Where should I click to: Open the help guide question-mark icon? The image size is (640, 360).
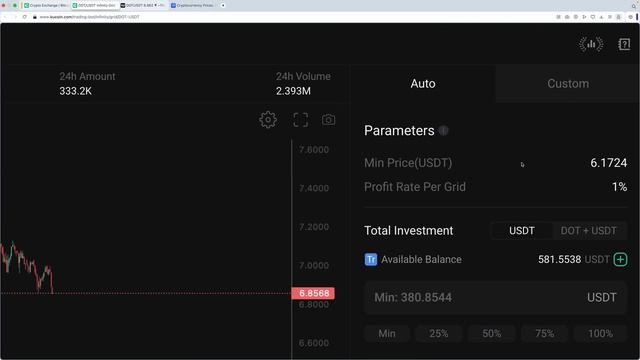pyautogui.click(x=624, y=44)
